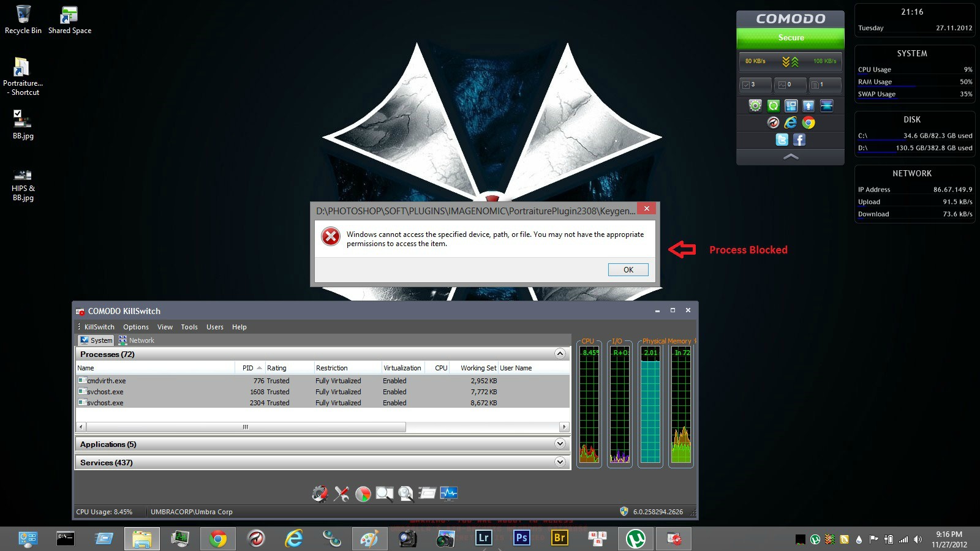Select the cmdvirth.exe process row
The height and width of the screenshot is (551, 980).
pyautogui.click(x=323, y=381)
